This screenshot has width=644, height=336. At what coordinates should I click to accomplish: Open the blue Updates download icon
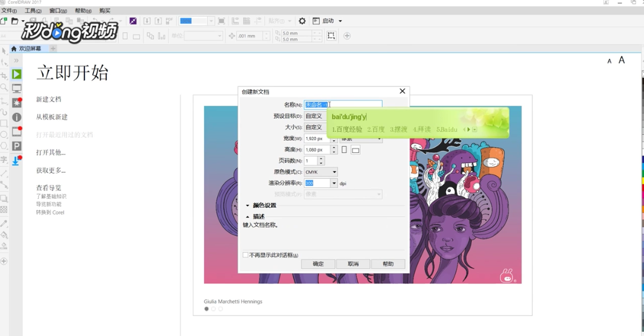tap(16, 160)
